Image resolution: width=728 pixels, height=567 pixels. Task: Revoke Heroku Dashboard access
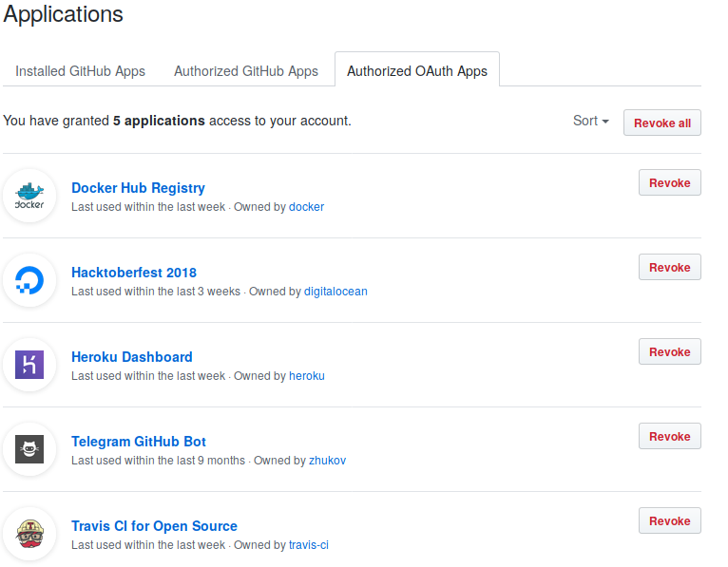(669, 351)
